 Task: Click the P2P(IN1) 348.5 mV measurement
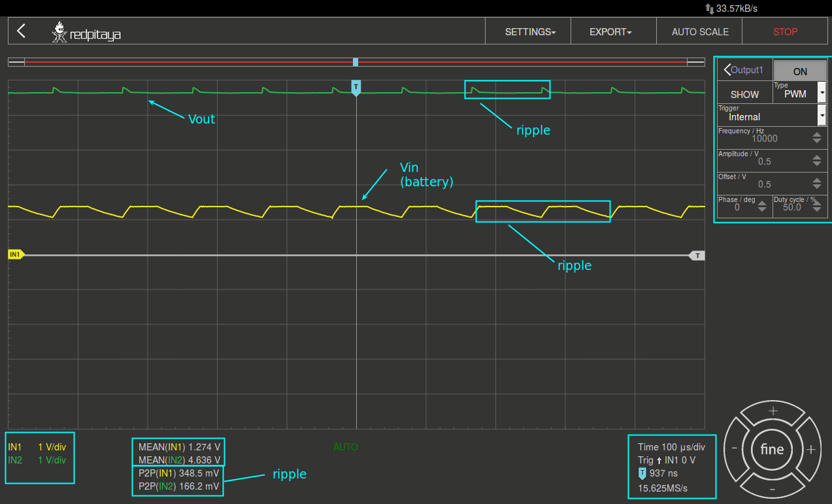click(x=179, y=473)
